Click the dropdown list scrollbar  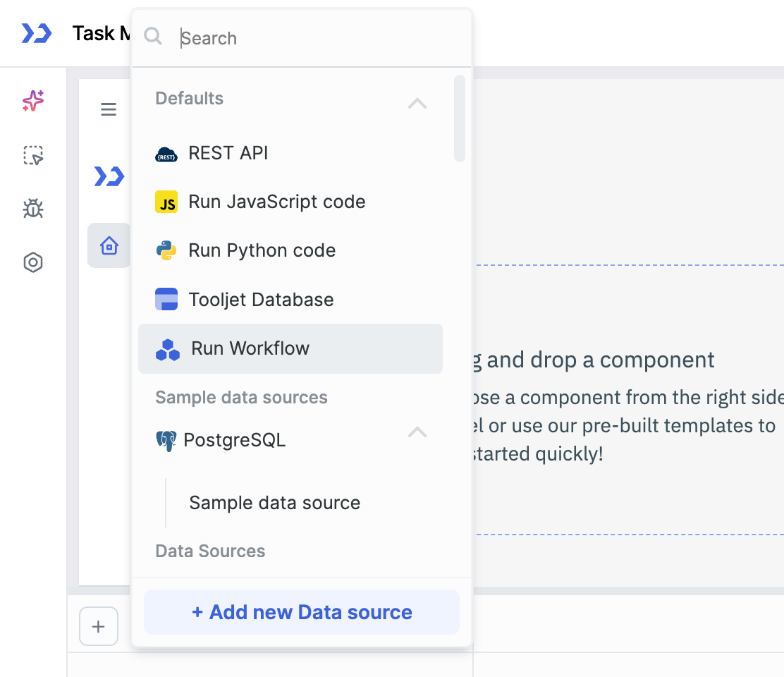[x=460, y=118]
